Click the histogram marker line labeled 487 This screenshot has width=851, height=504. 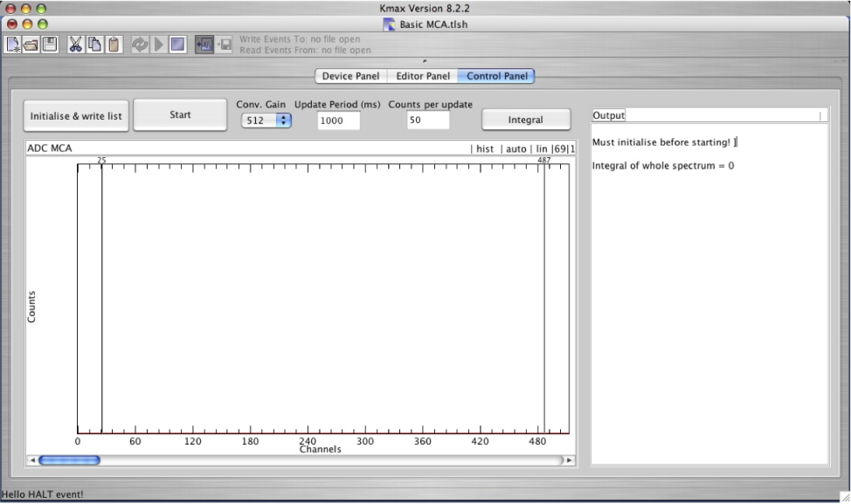(x=544, y=297)
